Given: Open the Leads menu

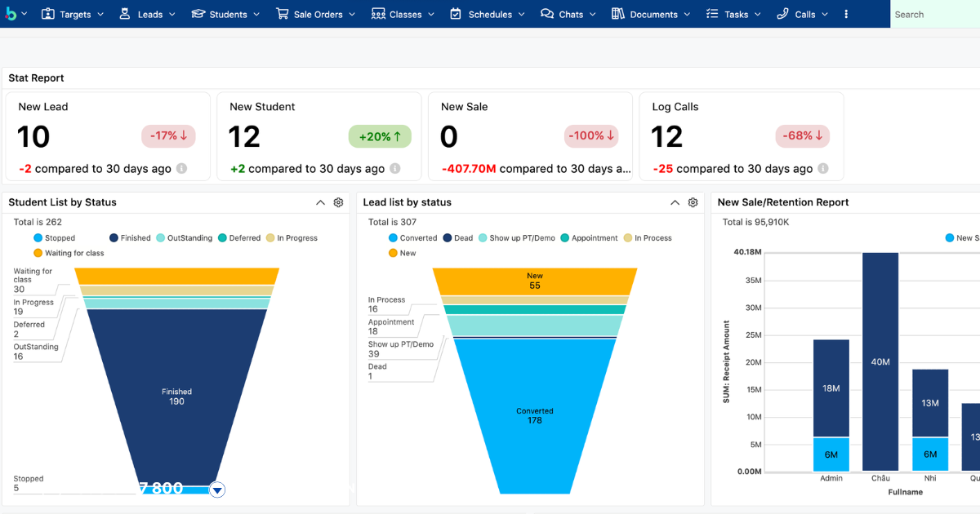Looking at the screenshot, I should 147,14.
